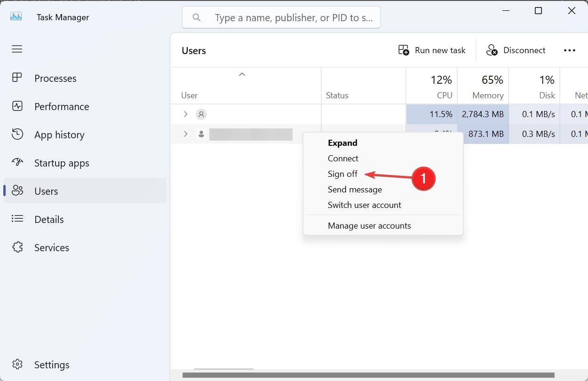Click the 0.3 MB/s disk cell
This screenshot has width=588, height=381.
[x=534, y=134]
